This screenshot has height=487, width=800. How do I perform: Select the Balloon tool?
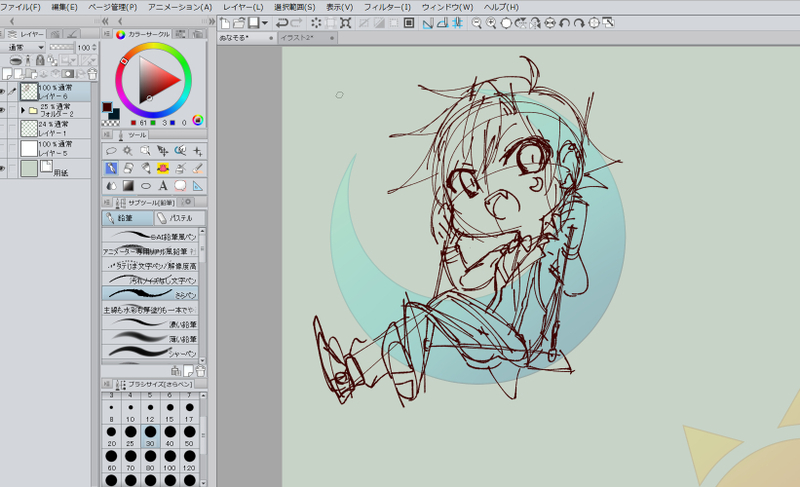click(180, 186)
